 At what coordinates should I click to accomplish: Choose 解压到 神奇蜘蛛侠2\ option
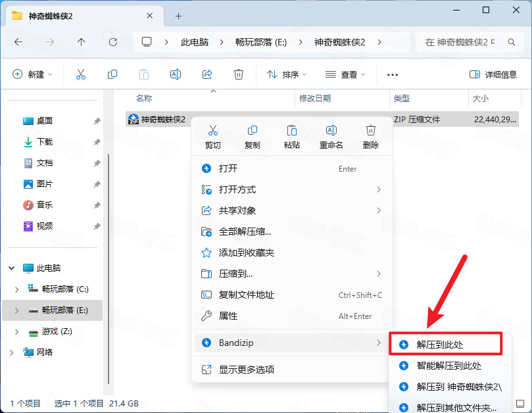click(x=450, y=387)
